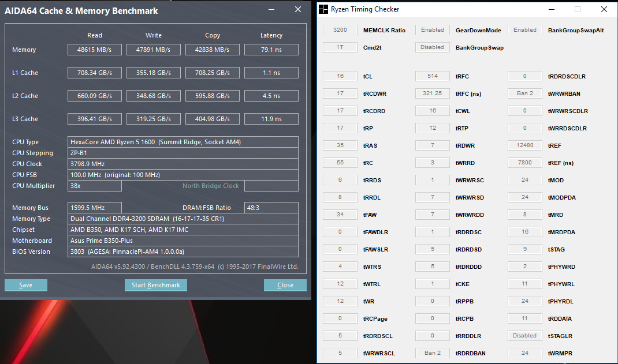Click the GearDownMode Enabled field

(x=433, y=30)
